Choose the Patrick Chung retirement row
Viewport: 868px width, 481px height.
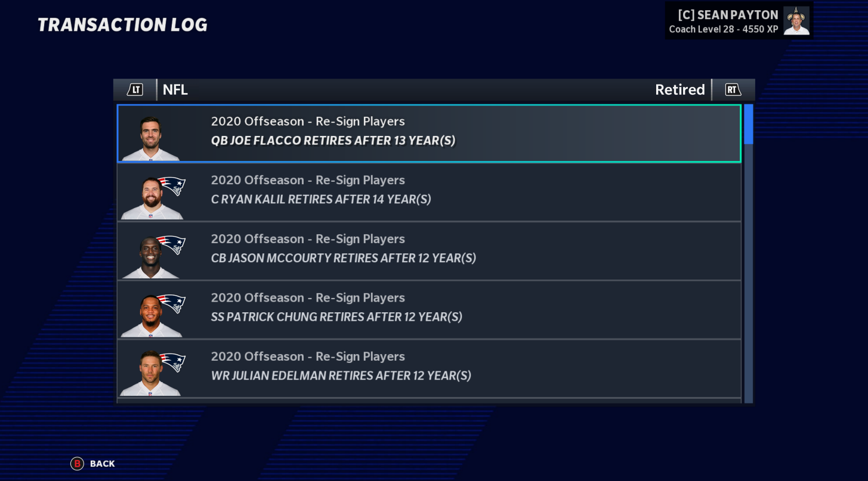click(x=430, y=309)
